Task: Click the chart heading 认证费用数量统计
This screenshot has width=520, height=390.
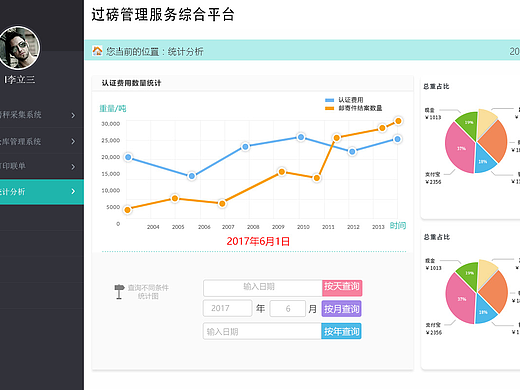Action: click(131, 83)
